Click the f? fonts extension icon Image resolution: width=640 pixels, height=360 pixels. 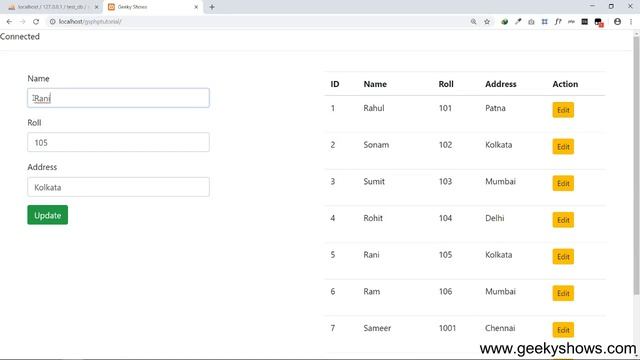click(x=558, y=22)
